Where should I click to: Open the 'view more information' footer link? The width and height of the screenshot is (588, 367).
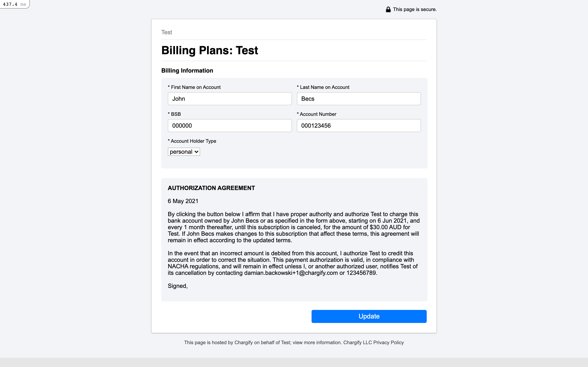(x=317, y=343)
